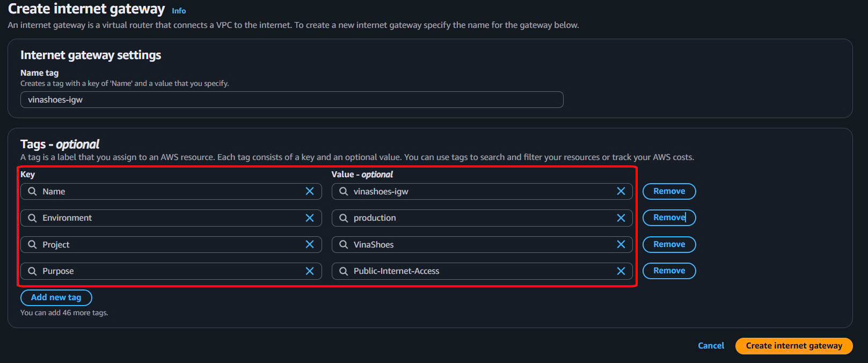Remove the Purpose tag row
This screenshot has width=868, height=363.
(x=669, y=271)
